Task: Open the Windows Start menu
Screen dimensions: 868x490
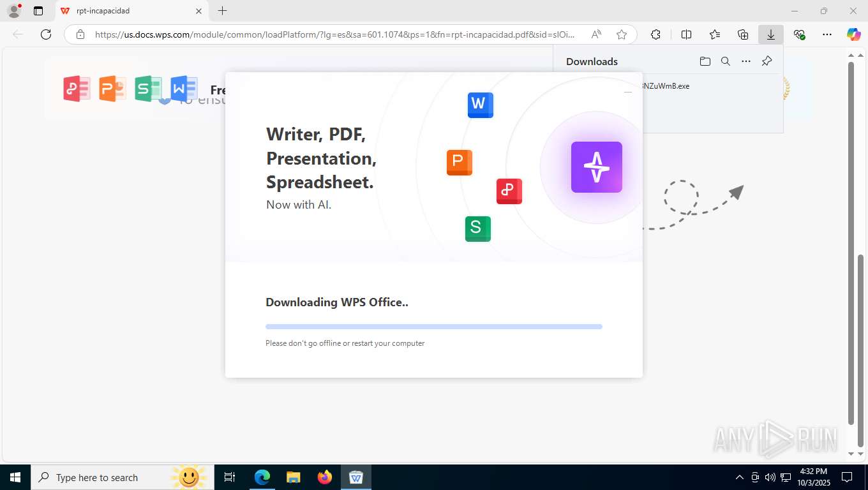Action: click(15, 477)
